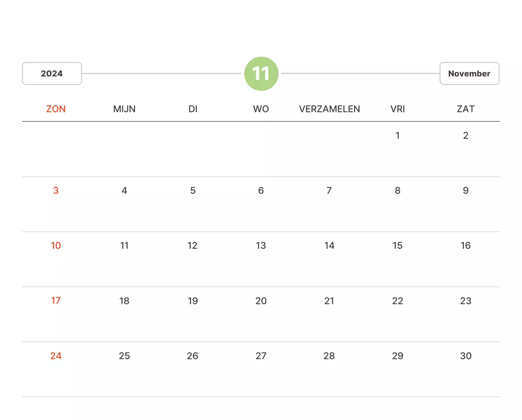Click the green 11 month badge
The image size is (522, 420).
261,74
